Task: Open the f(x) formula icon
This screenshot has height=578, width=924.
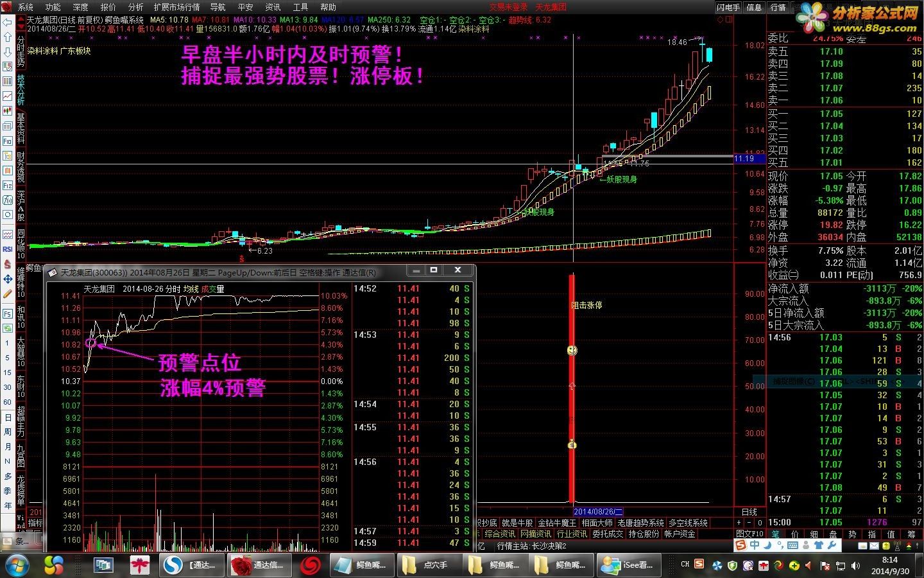Action: pos(7,200)
